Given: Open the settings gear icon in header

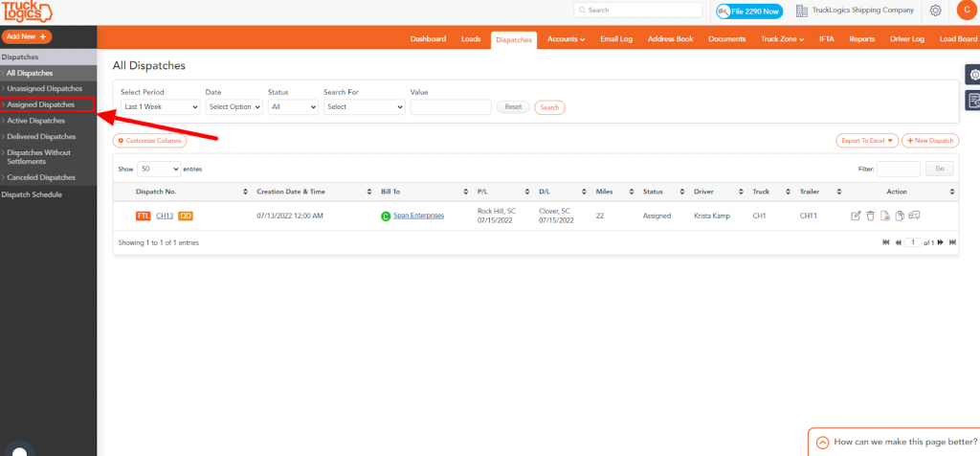Looking at the screenshot, I should [x=935, y=10].
